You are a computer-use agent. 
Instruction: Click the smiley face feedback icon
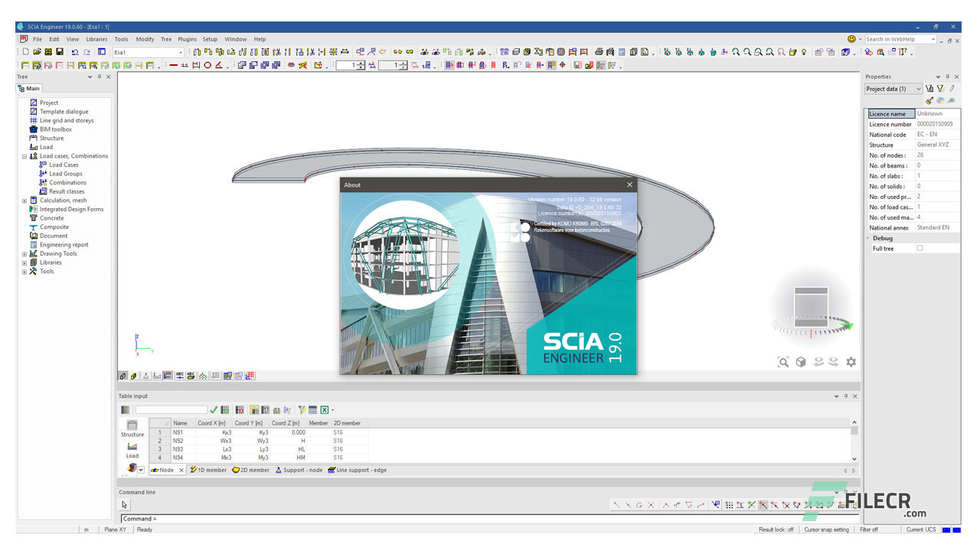point(851,39)
